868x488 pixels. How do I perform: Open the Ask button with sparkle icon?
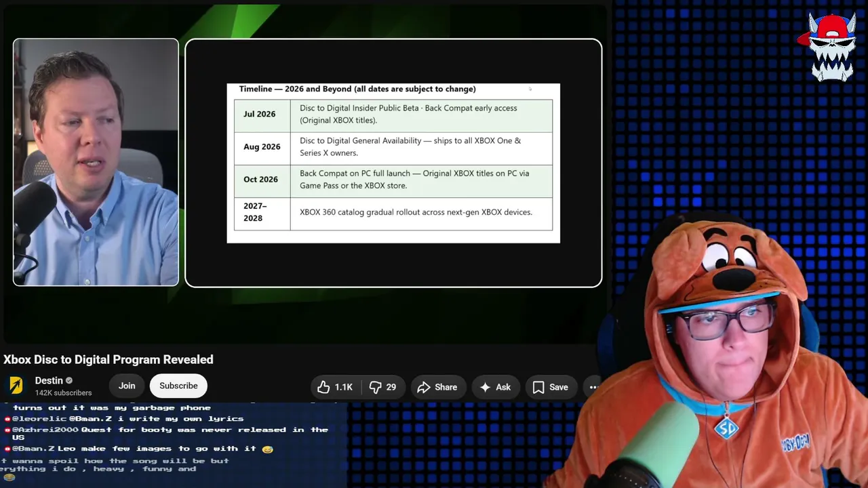click(x=495, y=387)
